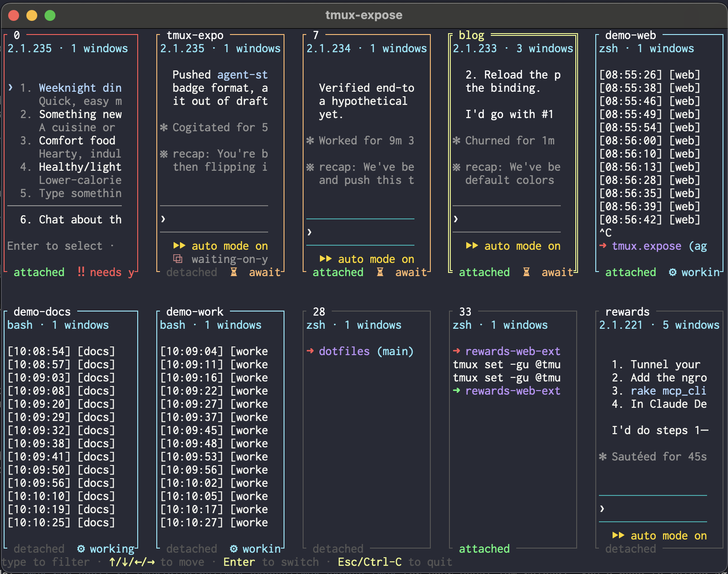
Task: Click the 'Enter' to switch hint in footer
Action: (239, 562)
